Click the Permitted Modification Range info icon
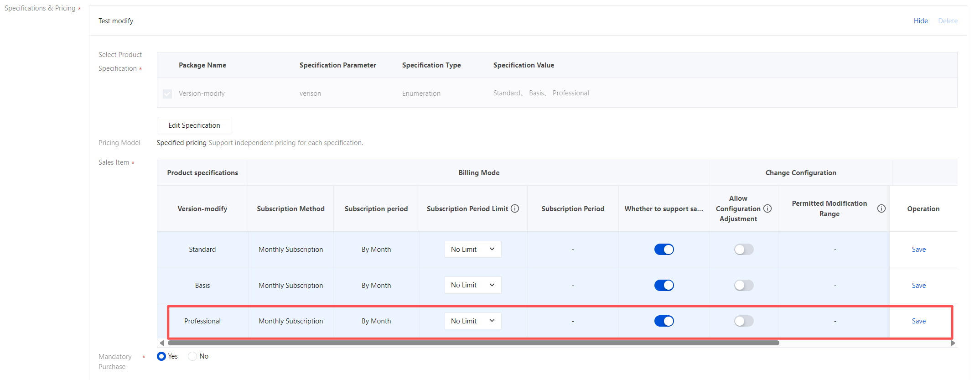This screenshot has width=980, height=380. pos(881,208)
